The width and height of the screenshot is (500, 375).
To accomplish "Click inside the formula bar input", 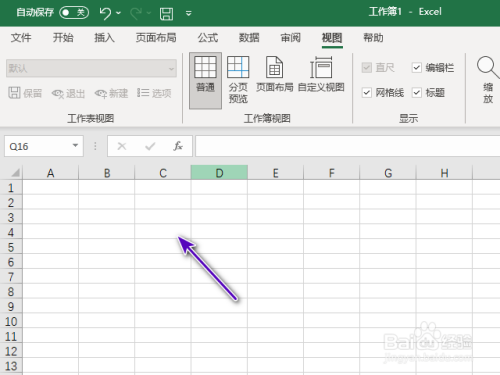I will click(x=348, y=146).
